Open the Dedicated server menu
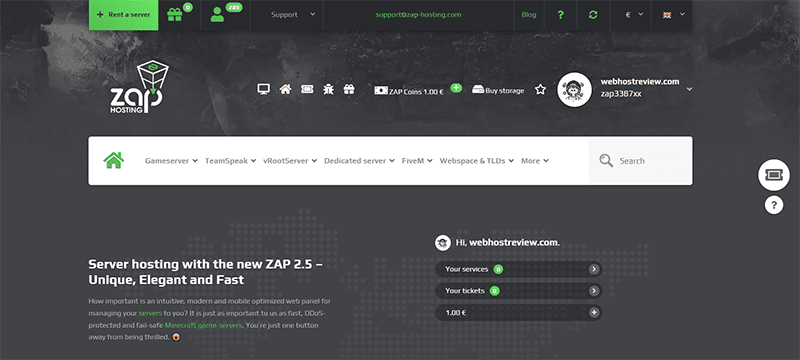The width and height of the screenshot is (800, 360). pyautogui.click(x=359, y=161)
